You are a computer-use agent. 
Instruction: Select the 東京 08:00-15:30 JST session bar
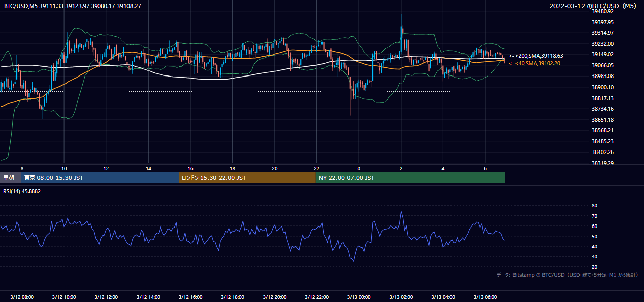tap(100, 178)
